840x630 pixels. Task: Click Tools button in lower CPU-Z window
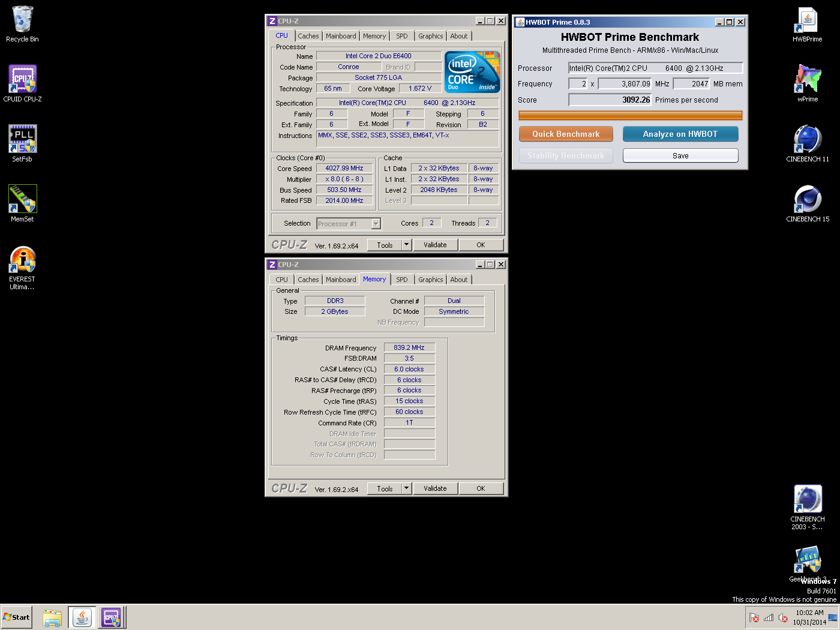pyautogui.click(x=385, y=488)
